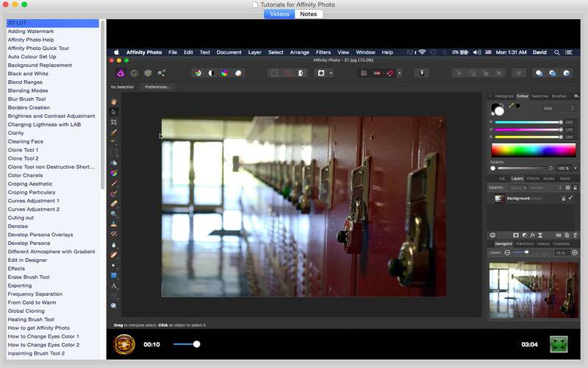Open the snapping options dropdown arrow

pyautogui.click(x=399, y=73)
